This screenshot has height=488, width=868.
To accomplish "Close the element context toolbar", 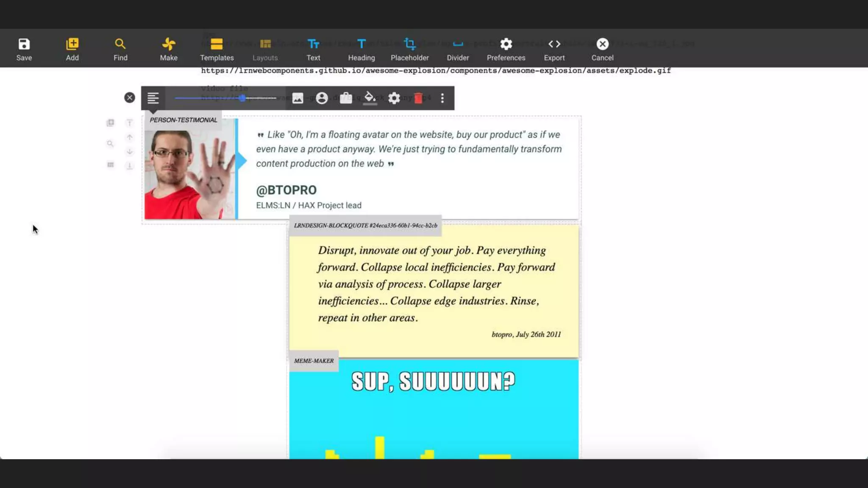I will [x=130, y=98].
